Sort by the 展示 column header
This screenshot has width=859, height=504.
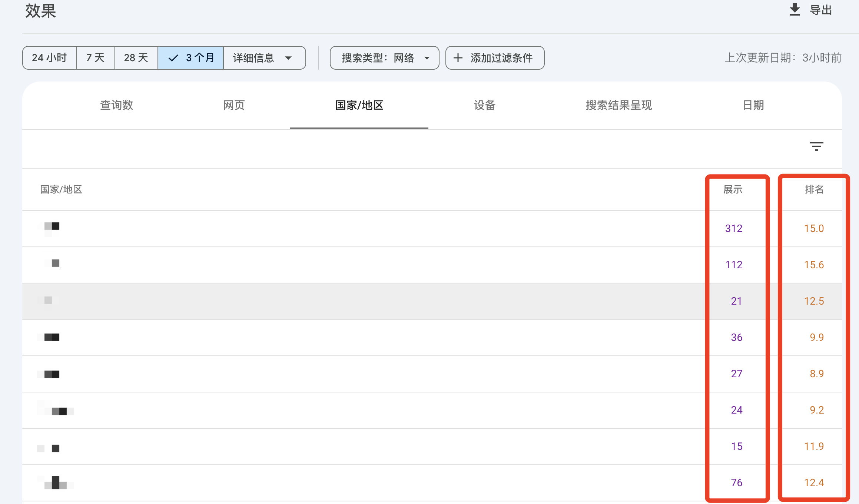(733, 189)
